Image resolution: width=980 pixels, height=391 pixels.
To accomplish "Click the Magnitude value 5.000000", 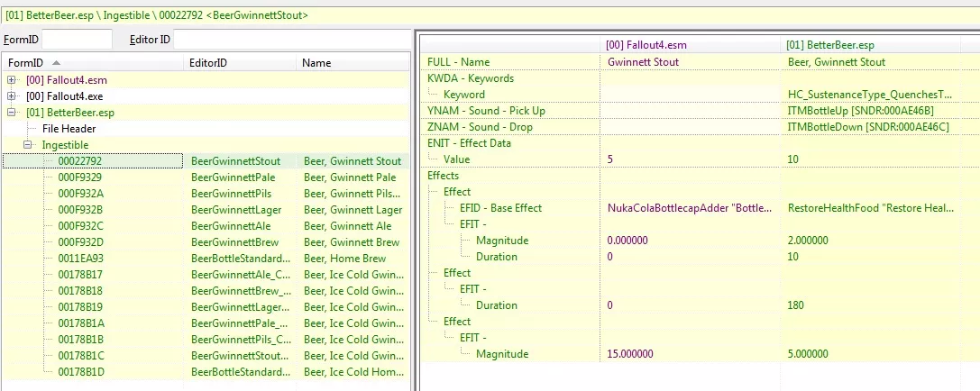I will [x=808, y=354].
